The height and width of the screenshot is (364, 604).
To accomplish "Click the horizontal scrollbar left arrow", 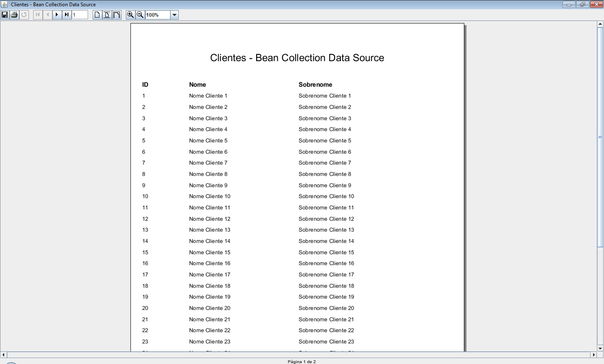I will click(3, 355).
